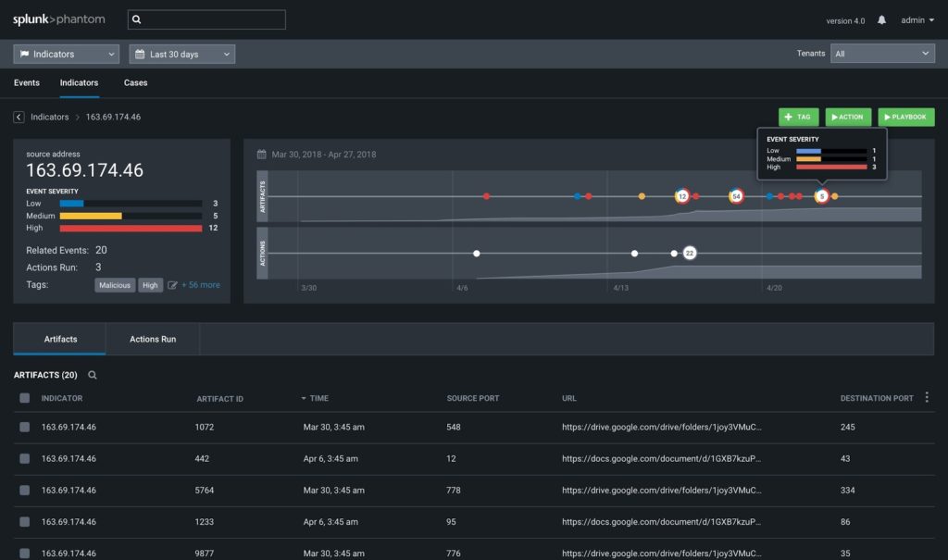948x560 pixels.
Task: Click the version 4.0 label
Action: pos(845,20)
